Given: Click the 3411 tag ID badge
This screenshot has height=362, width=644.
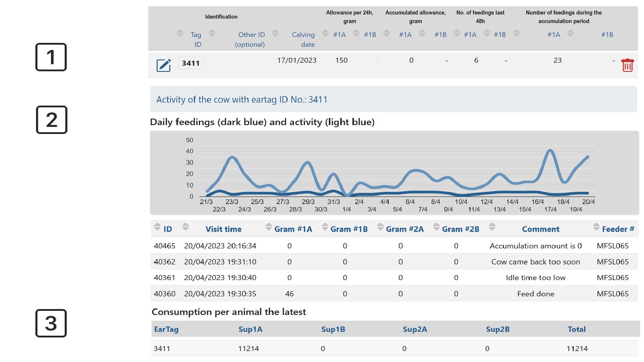Looking at the screenshot, I should pos(191,63).
